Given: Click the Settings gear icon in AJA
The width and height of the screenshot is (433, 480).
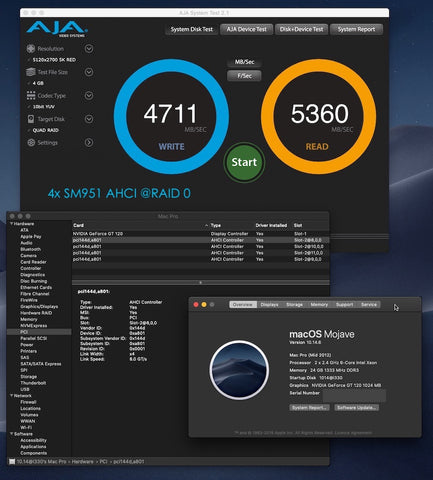Looking at the screenshot, I should pos(31,143).
